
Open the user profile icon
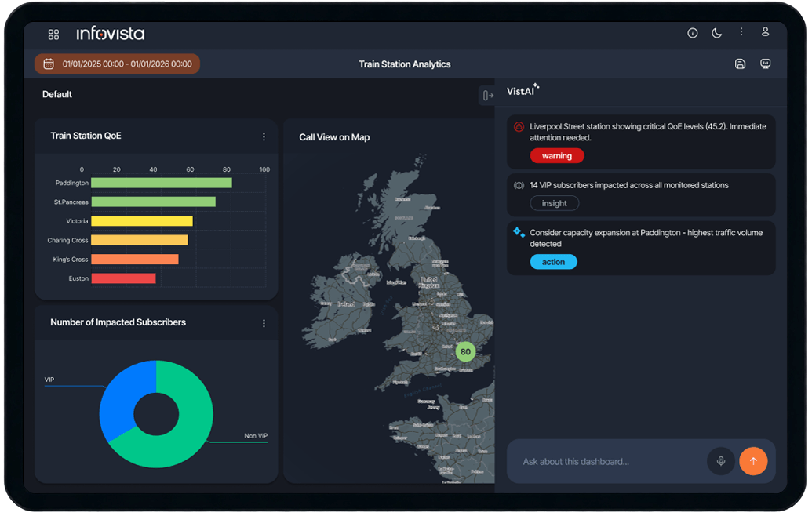point(765,32)
